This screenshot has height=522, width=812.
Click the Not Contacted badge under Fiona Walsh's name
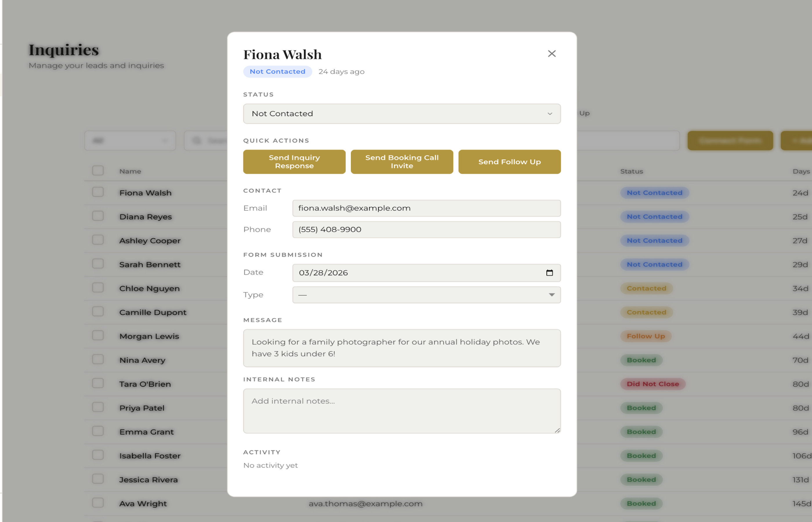[x=277, y=72]
